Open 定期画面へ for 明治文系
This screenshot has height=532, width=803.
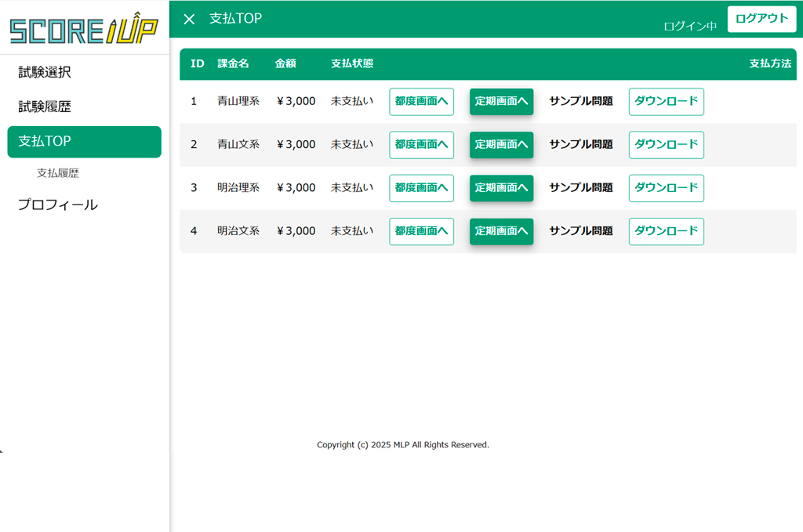501,231
